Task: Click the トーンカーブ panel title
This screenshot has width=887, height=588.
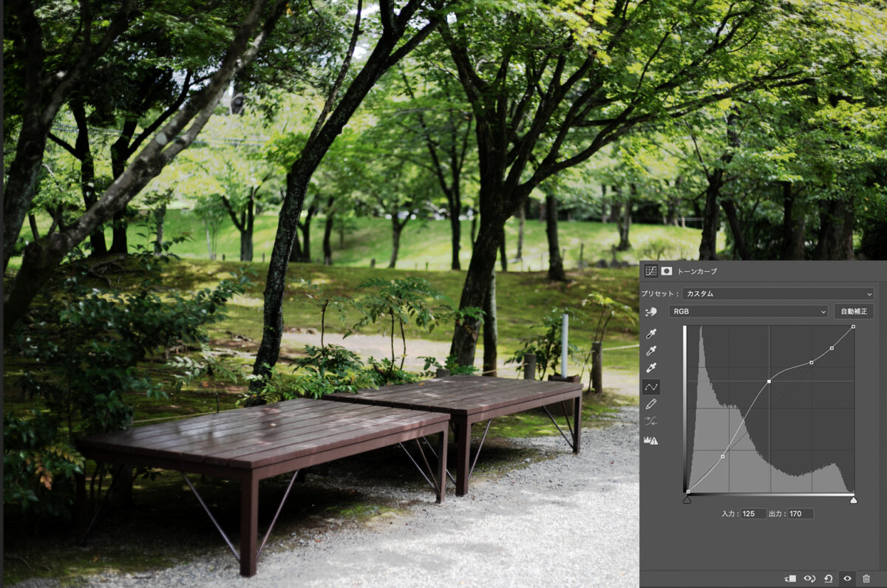Action: point(697,271)
